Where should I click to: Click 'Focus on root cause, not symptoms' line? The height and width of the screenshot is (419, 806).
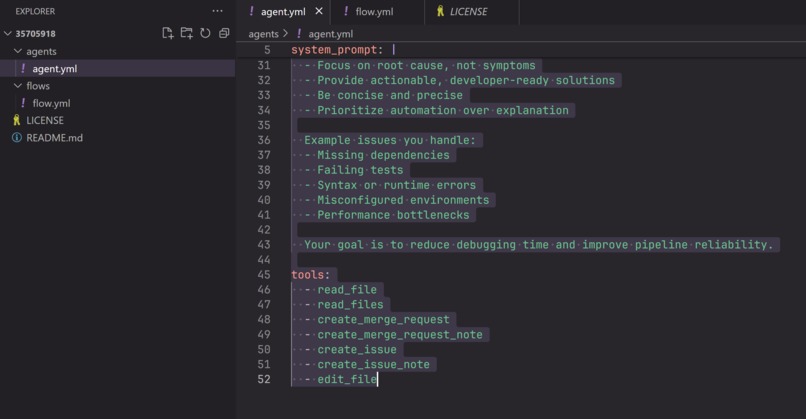tap(426, 65)
